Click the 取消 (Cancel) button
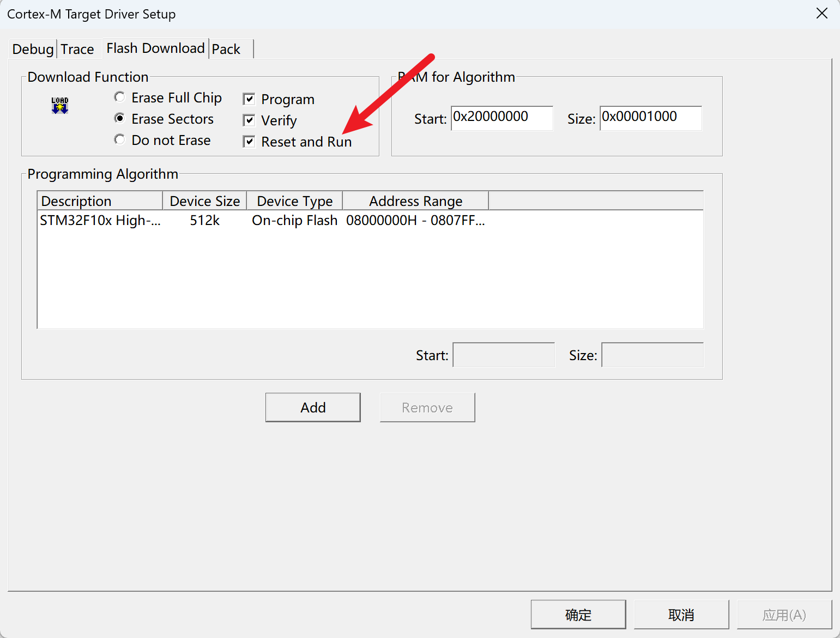This screenshot has width=840, height=638. point(681,615)
